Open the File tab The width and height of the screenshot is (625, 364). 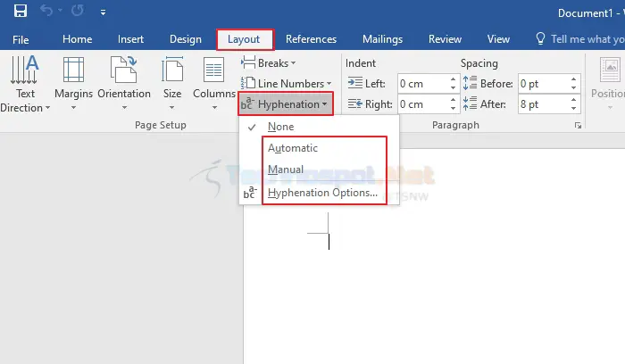(21, 39)
